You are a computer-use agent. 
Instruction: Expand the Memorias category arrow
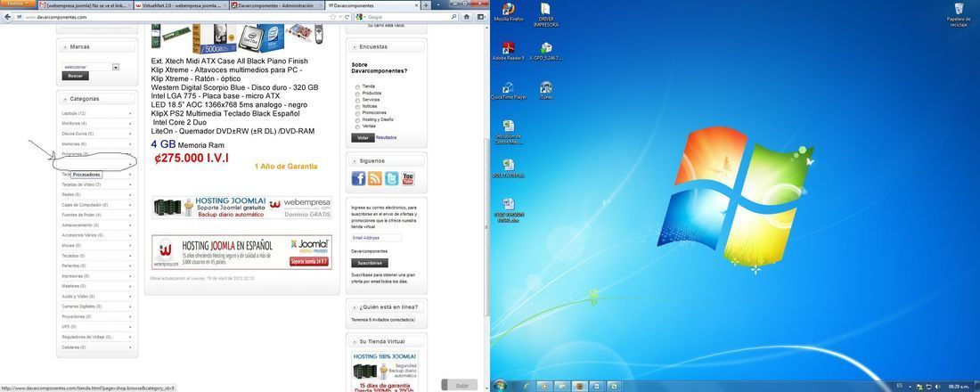[130, 144]
